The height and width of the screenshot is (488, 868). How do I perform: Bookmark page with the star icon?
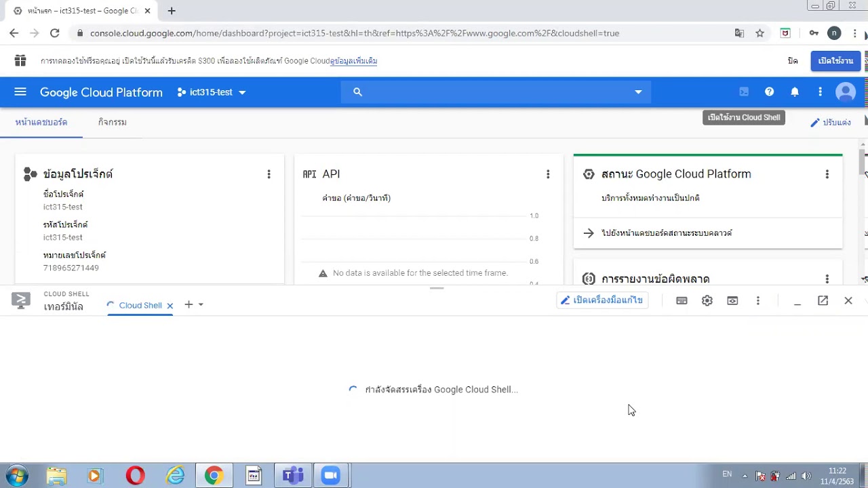coord(760,33)
